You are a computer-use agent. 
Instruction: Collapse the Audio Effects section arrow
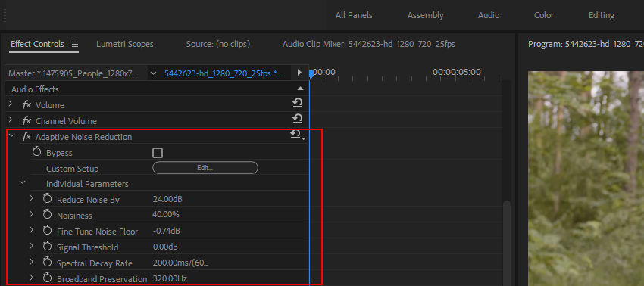[x=300, y=89]
